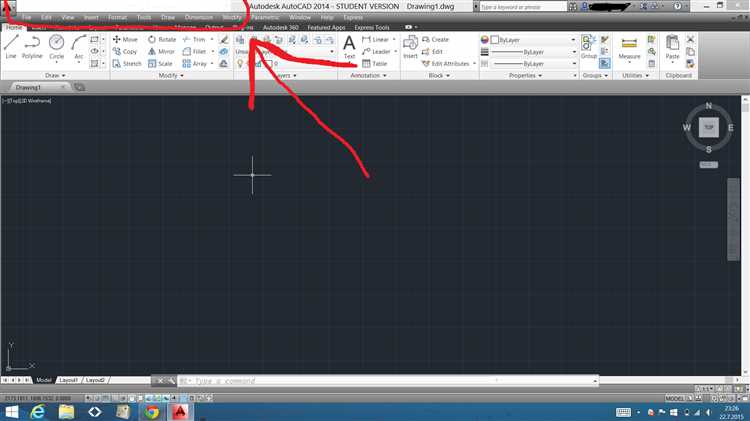
Task: Switch to Autodesk 360 ribbon tab
Action: pyautogui.click(x=281, y=27)
